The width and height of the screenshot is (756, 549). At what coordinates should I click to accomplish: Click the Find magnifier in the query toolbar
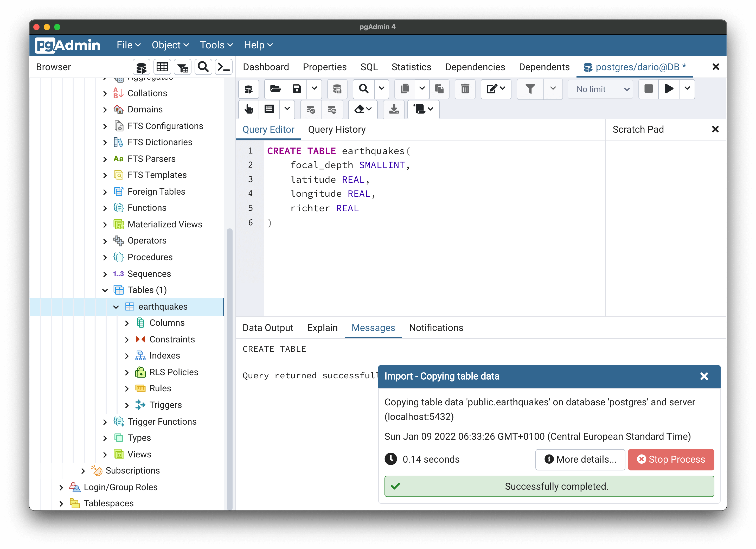(x=364, y=89)
